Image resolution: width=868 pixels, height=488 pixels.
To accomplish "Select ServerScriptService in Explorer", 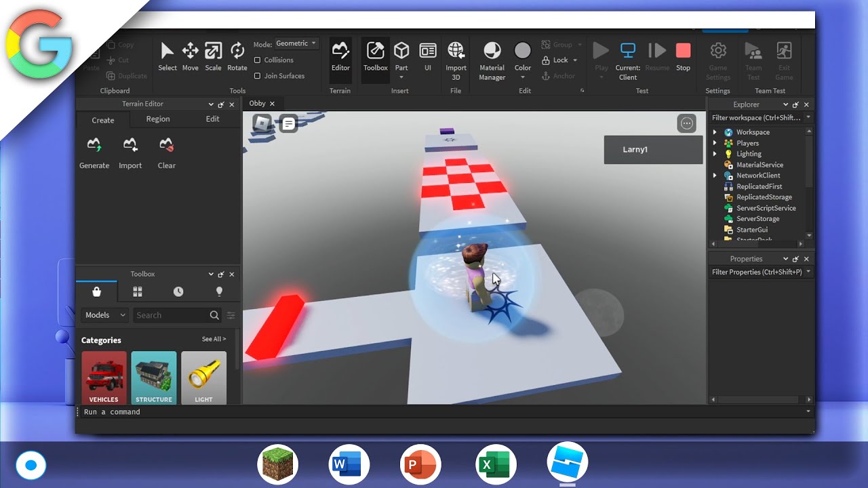I will 766,208.
